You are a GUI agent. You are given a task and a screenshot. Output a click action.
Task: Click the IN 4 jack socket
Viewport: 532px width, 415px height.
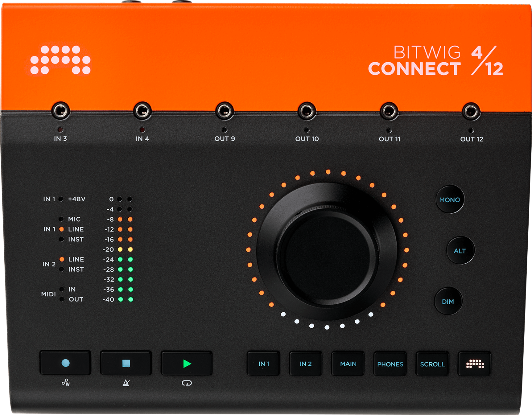click(x=142, y=110)
